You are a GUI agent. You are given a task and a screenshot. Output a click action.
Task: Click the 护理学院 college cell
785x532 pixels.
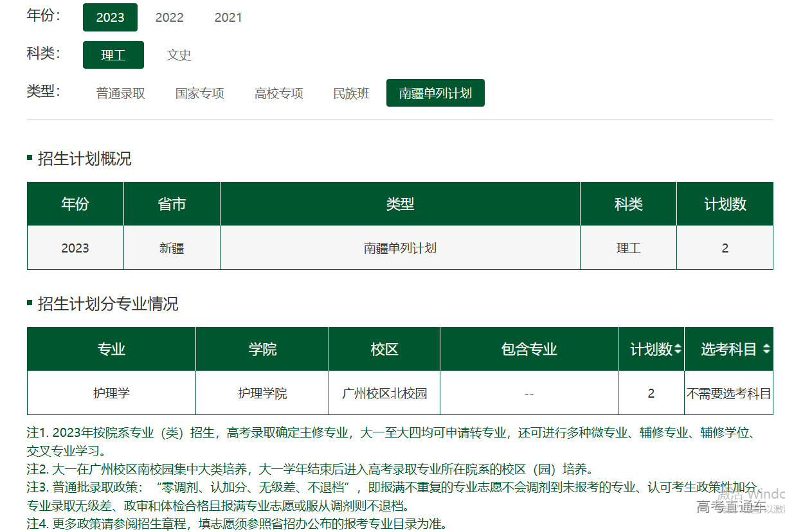coord(262,393)
